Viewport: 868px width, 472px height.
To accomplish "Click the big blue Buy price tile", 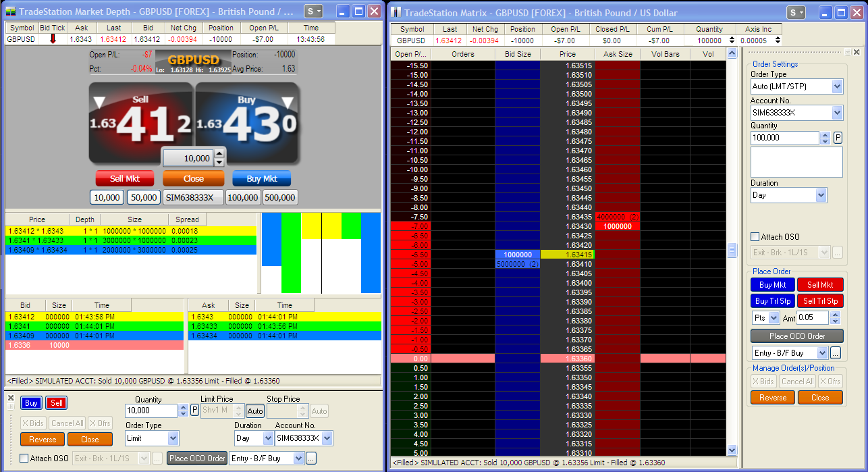I will pos(246,122).
